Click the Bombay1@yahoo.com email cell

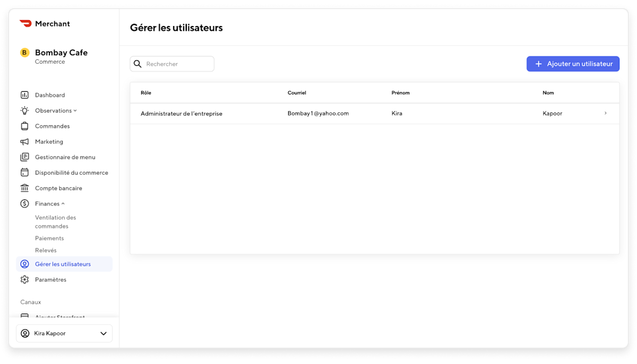pos(318,114)
